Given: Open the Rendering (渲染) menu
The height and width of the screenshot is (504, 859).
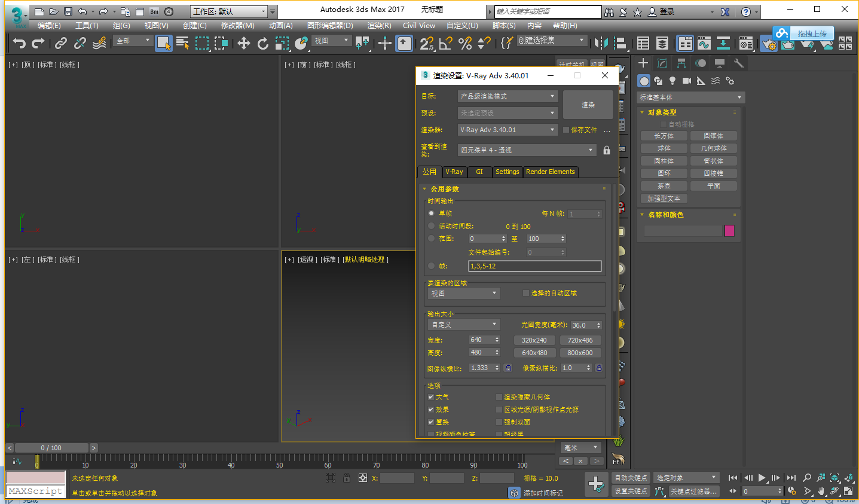Looking at the screenshot, I should [379, 26].
